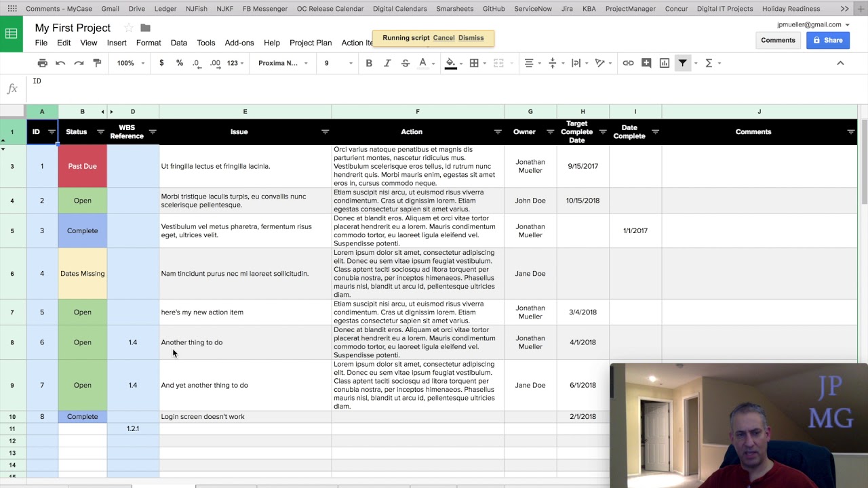868x488 pixels.
Task: Toggle bold formatting
Action: 369,63
